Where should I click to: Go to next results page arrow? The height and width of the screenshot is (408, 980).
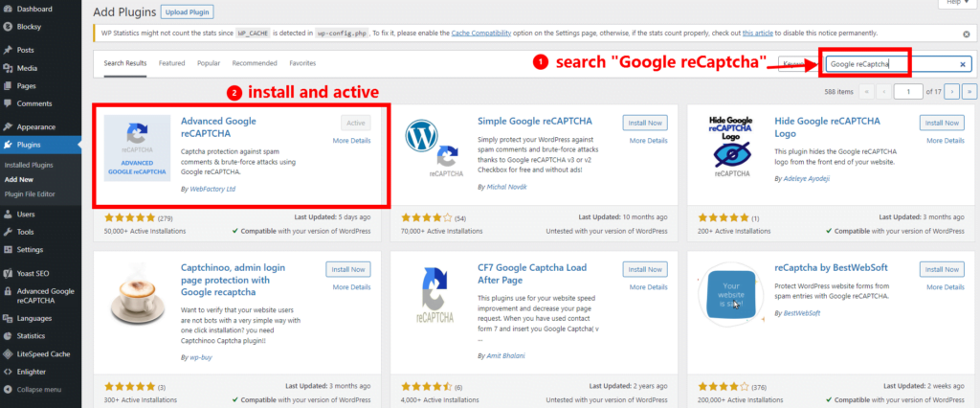coord(951,91)
